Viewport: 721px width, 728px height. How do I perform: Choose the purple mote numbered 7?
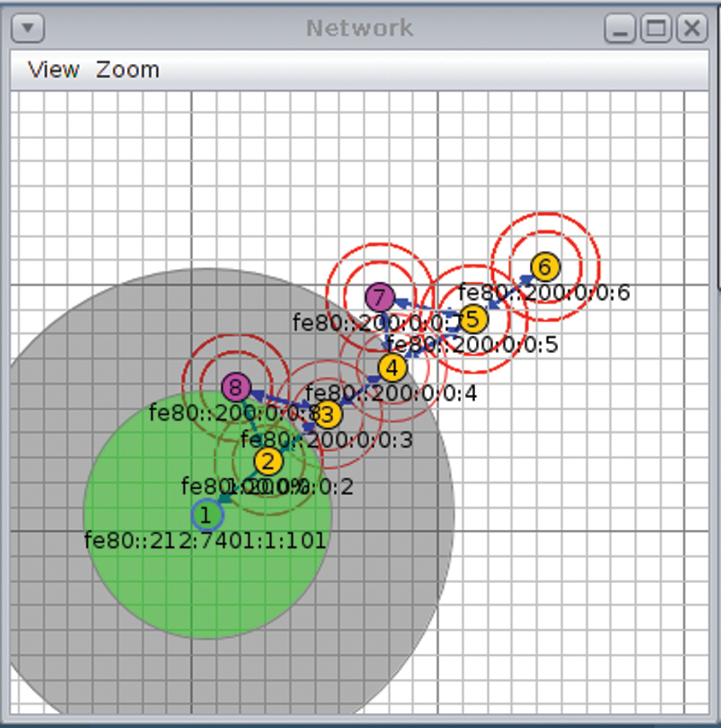point(379,296)
